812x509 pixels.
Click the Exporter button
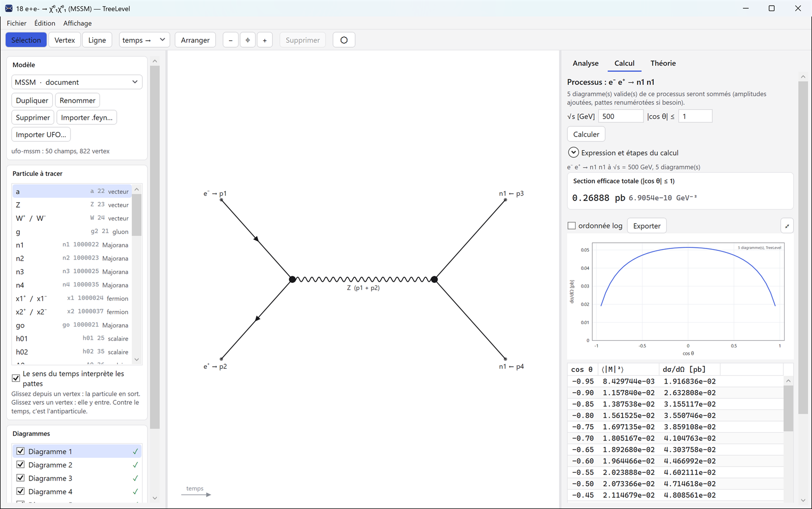(647, 226)
